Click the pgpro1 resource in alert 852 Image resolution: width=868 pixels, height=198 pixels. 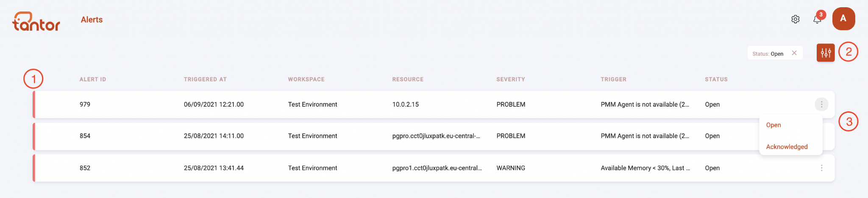pos(437,168)
